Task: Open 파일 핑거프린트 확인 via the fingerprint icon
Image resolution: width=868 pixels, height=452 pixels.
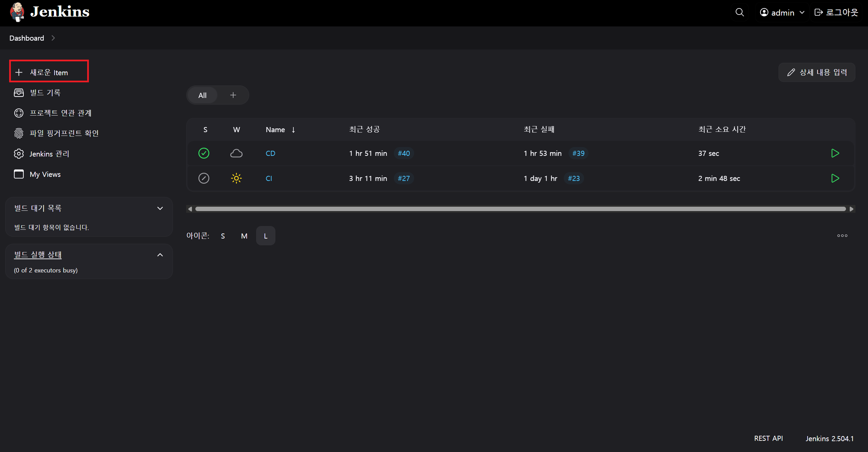Action: pyautogui.click(x=19, y=133)
